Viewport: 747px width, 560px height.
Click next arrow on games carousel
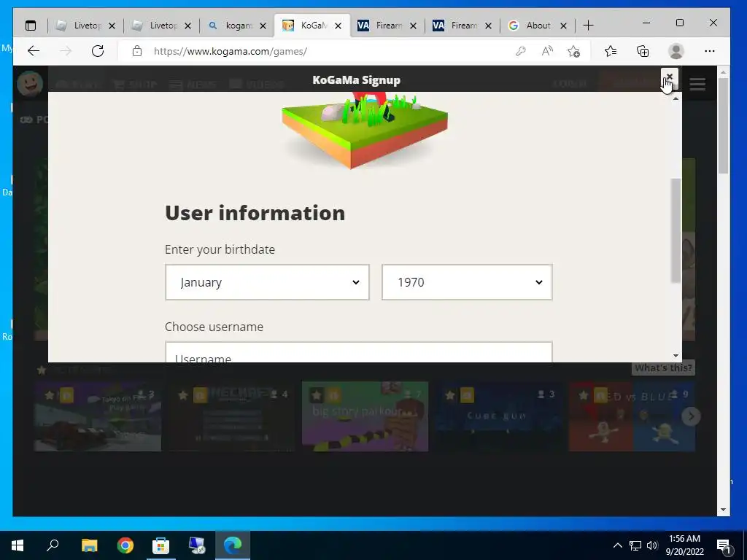tap(691, 416)
